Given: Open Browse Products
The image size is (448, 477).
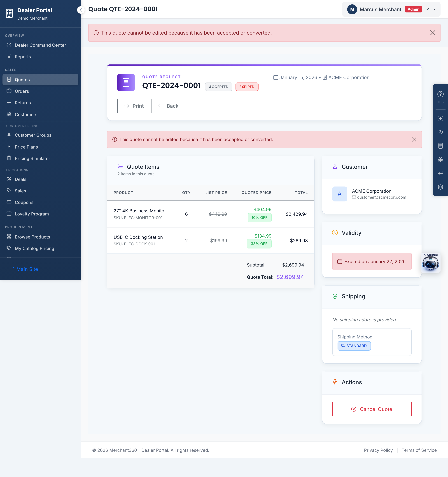Looking at the screenshot, I should coord(40,237).
